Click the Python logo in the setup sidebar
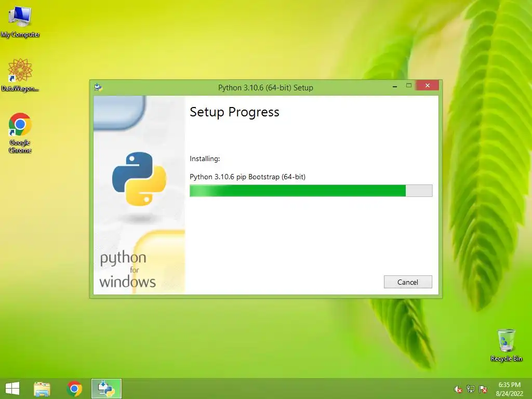This screenshot has height=399, width=532. (139, 179)
